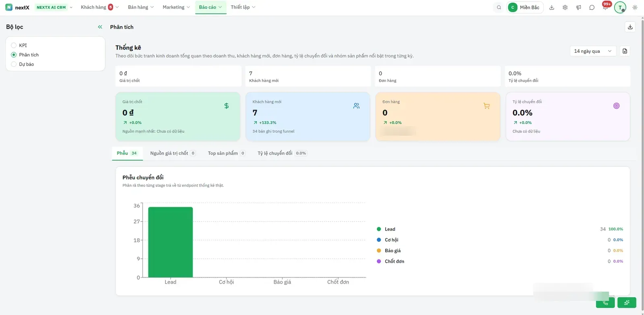644x315 pixels.
Task: Expand the Bán hàng menu
Action: (x=140, y=7)
